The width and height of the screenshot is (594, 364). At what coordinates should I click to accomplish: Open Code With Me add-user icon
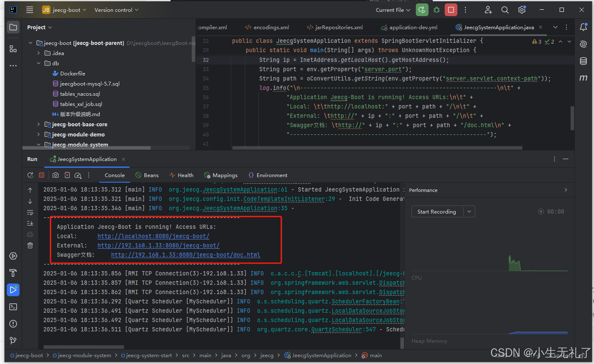click(488, 10)
